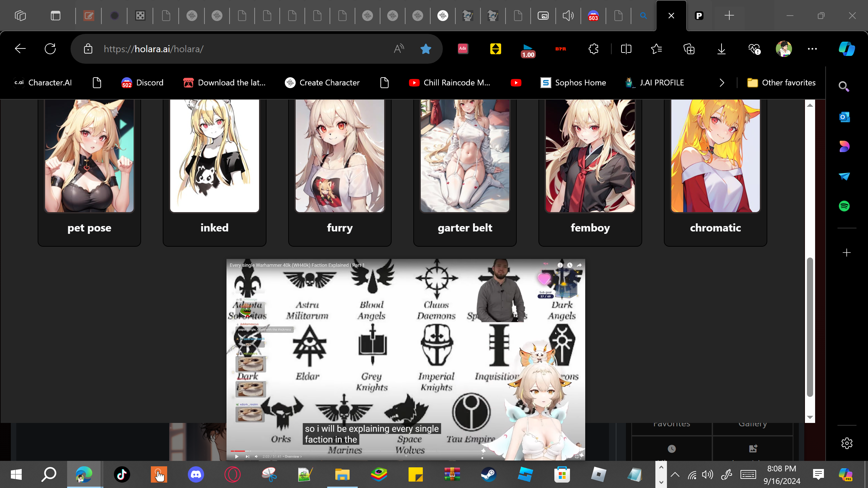View site information lock icon
This screenshot has height=488, width=868.
point(88,49)
